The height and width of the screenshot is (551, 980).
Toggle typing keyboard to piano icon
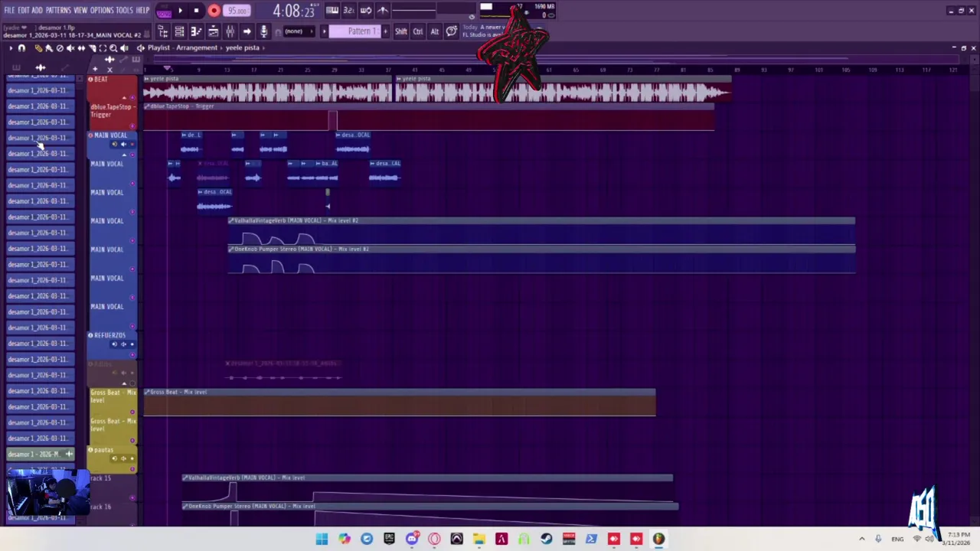pos(332,11)
